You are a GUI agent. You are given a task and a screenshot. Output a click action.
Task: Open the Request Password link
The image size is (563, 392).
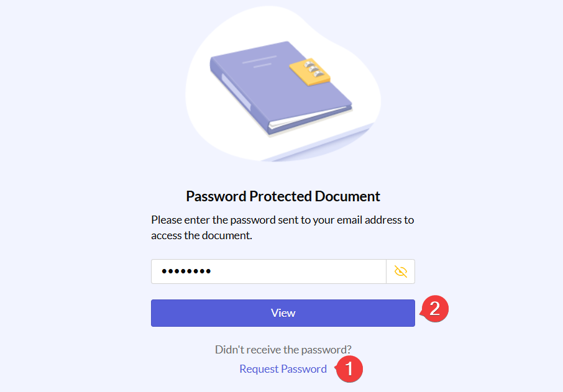tap(283, 369)
